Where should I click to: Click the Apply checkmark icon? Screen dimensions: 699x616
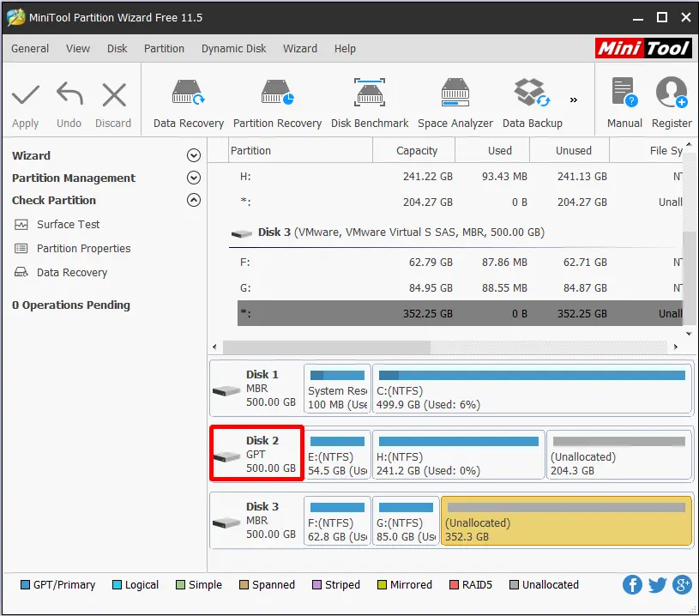pos(26,94)
